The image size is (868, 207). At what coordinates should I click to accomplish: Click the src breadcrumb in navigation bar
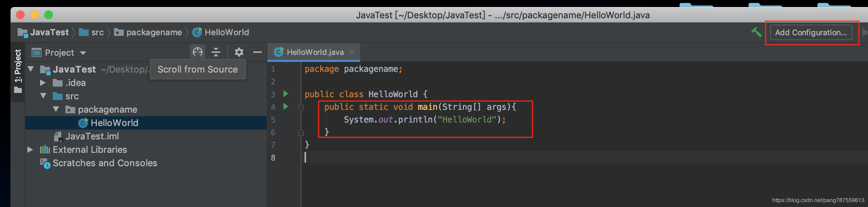(91, 32)
